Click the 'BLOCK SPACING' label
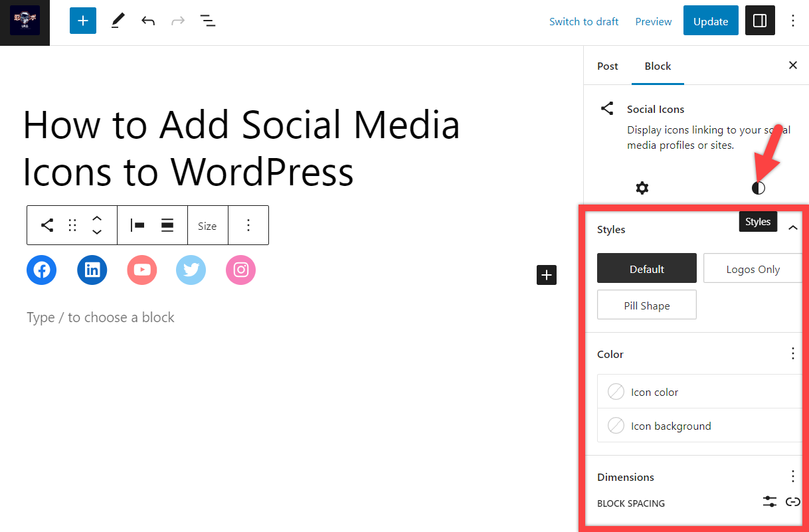 click(x=631, y=503)
